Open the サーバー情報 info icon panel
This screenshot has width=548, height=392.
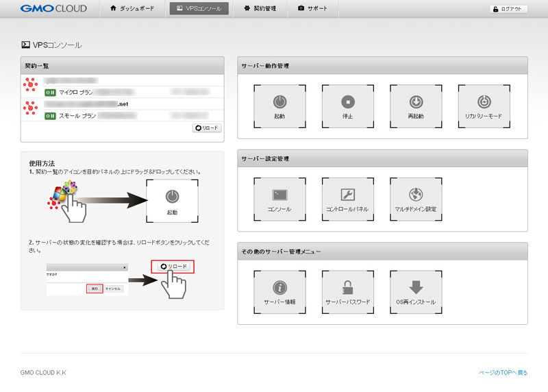tap(279, 291)
